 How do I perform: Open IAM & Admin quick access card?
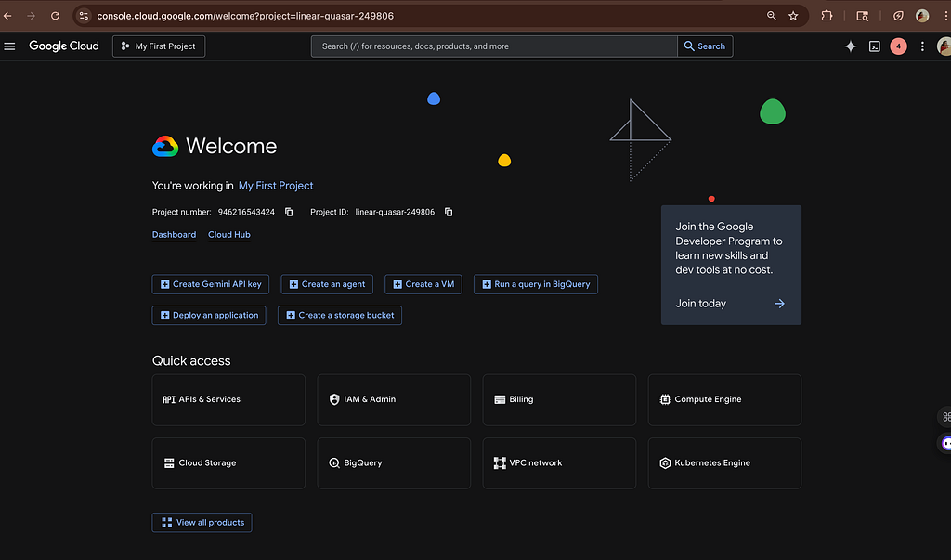click(x=394, y=400)
